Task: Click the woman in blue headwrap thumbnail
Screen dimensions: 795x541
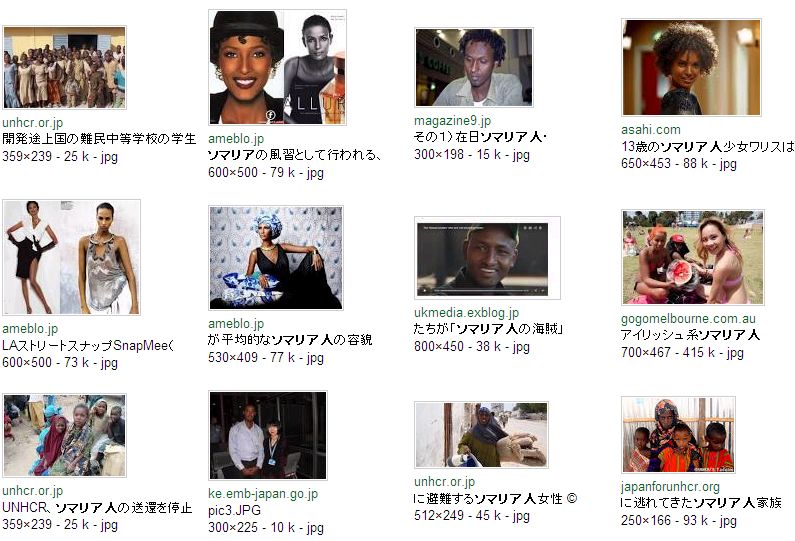Action: click(x=276, y=258)
